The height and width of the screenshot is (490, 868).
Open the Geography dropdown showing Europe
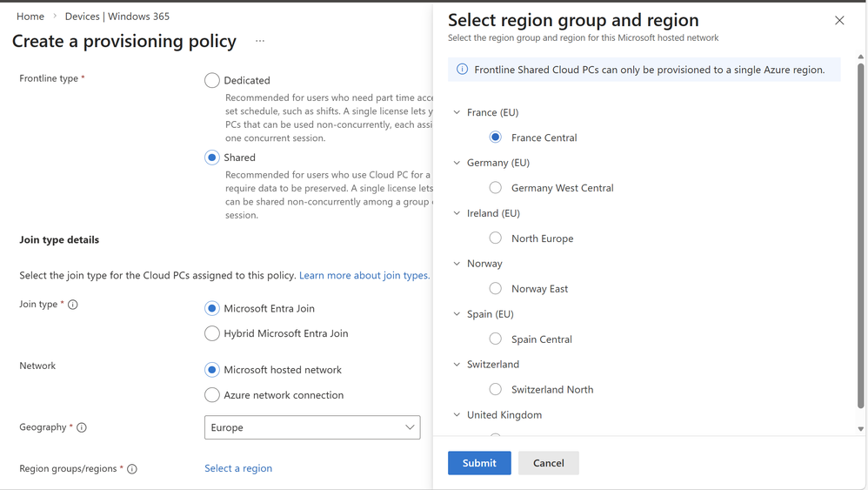coord(312,427)
